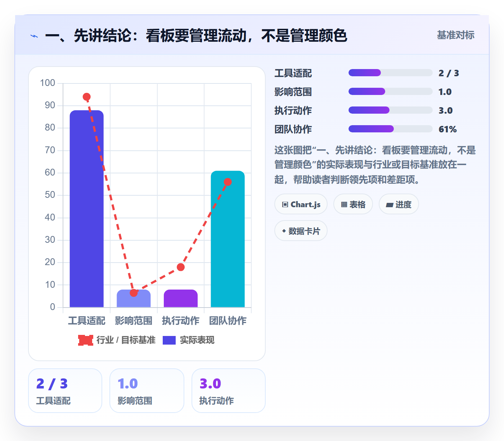The image size is (504, 441).
Task: Select the 数据卡片 chip
Action: pyautogui.click(x=301, y=231)
